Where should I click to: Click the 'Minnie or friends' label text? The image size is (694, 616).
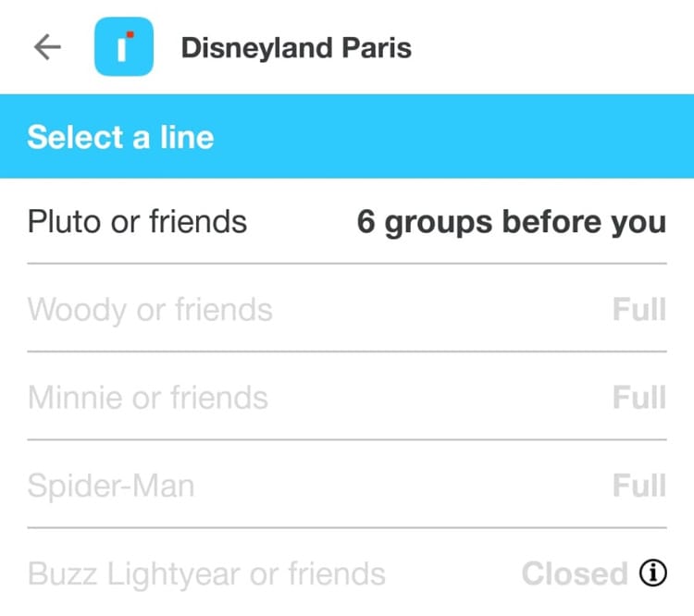(x=148, y=398)
